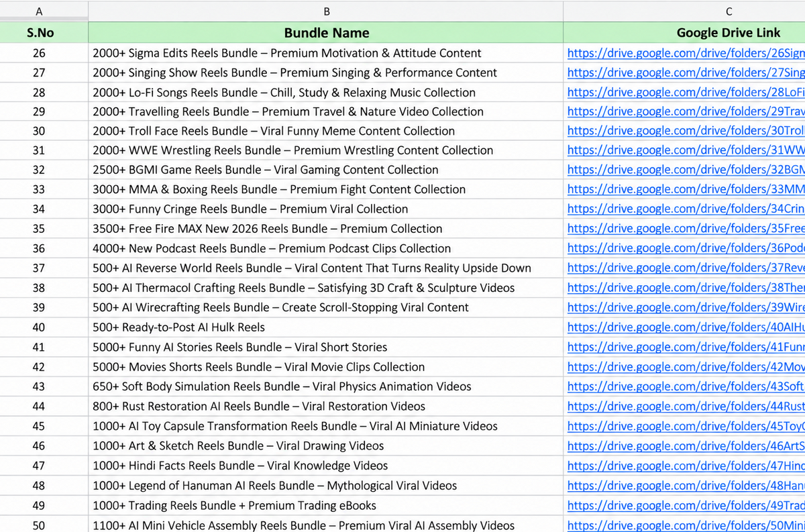
Task: Click the S.No header cell
Action: pyautogui.click(x=39, y=32)
